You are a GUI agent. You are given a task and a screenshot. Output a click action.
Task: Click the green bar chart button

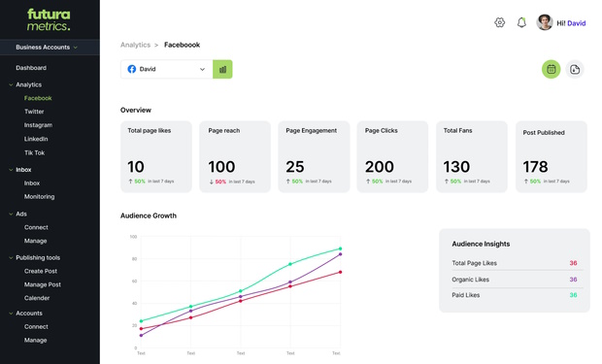222,70
